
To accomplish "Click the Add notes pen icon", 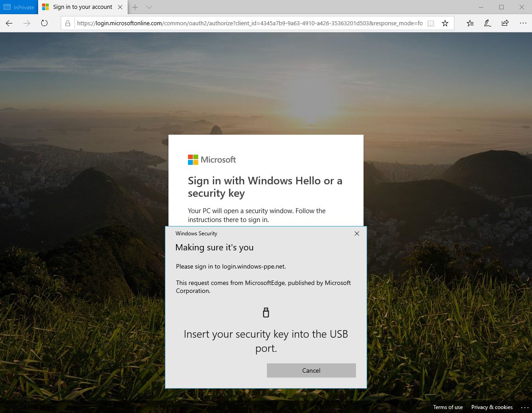I will (488, 23).
